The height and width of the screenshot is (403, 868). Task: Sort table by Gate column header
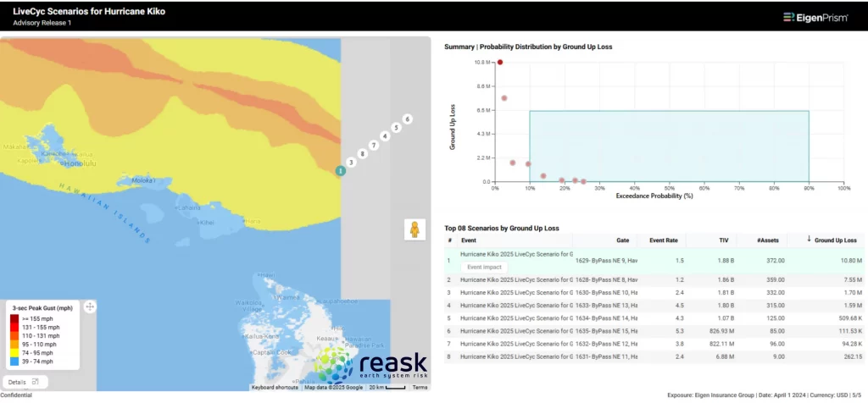tap(623, 240)
